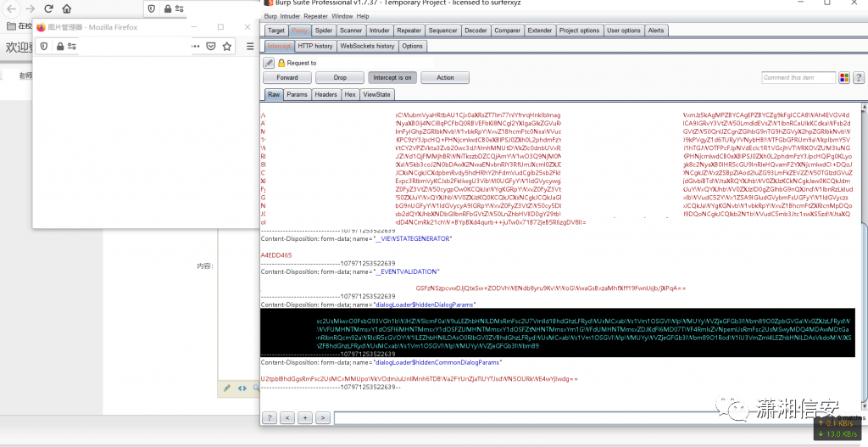Image resolution: width=868 pixels, height=447 pixels.
Task: Switch to the Extender tab
Action: (x=540, y=31)
